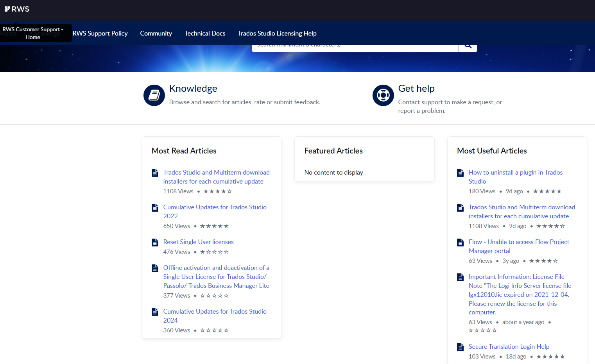This screenshot has height=364, width=595.
Task: Click the Most Useful Articles heading
Action: click(492, 151)
